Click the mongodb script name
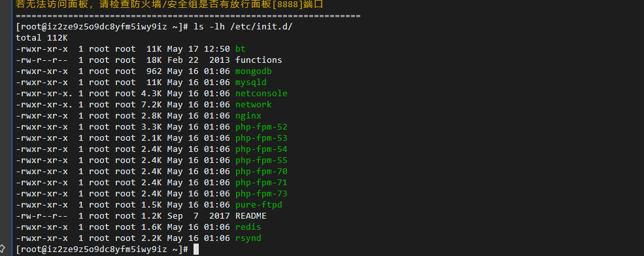 coord(254,71)
